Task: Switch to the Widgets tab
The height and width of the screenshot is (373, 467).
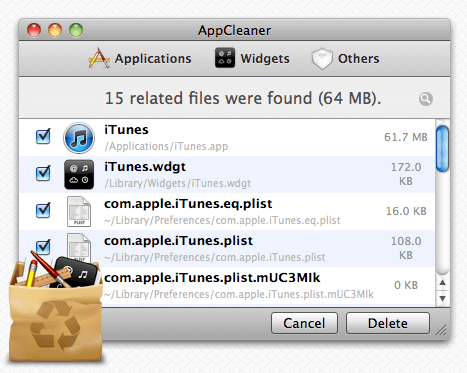Action: click(252, 59)
